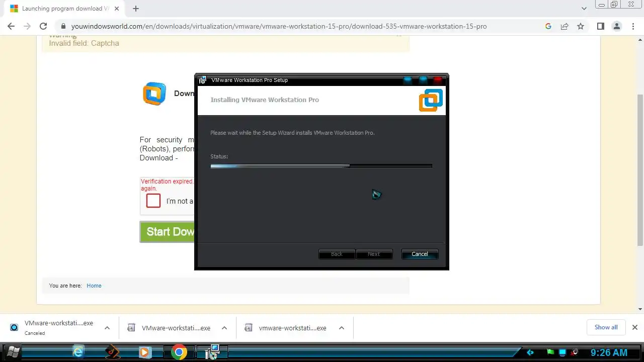Tick the I'm not a robot checkbox
This screenshot has height=362, width=644.
click(x=153, y=201)
